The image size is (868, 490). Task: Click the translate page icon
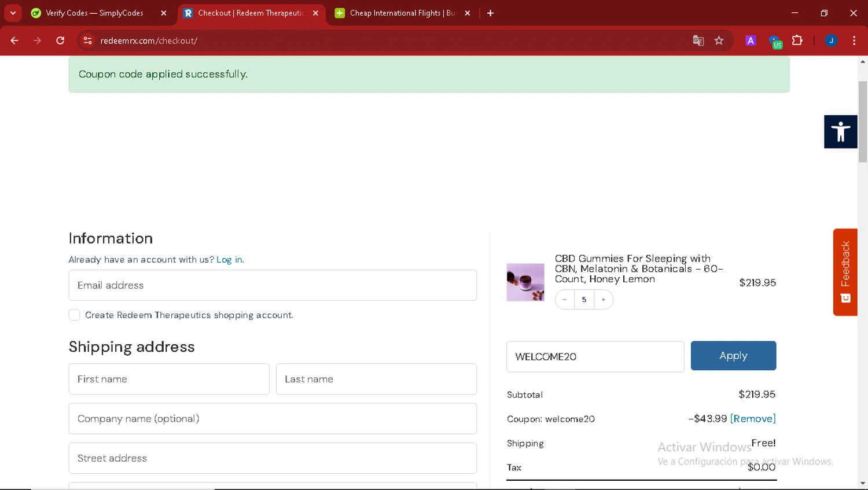click(698, 40)
